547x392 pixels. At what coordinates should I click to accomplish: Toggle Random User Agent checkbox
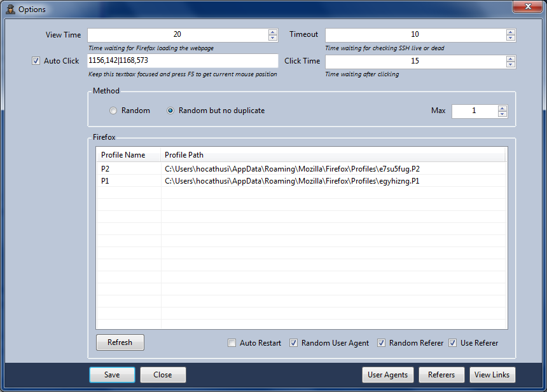293,343
